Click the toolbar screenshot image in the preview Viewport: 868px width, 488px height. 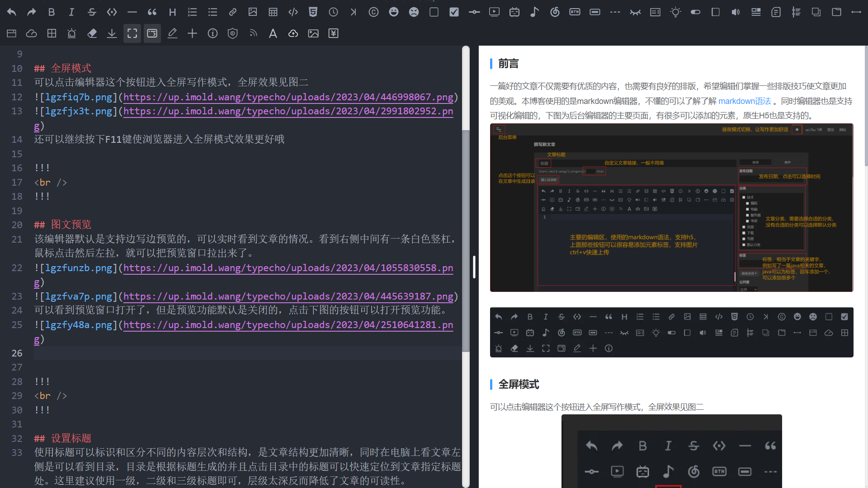click(x=671, y=333)
